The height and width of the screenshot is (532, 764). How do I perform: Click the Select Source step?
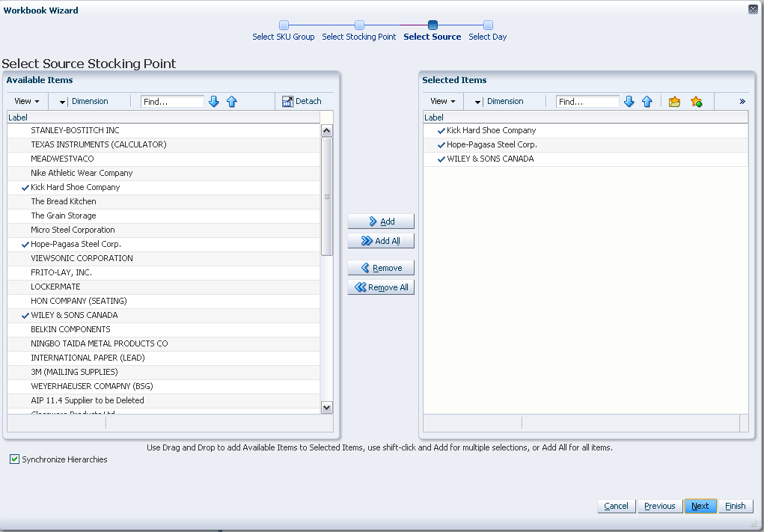click(433, 31)
